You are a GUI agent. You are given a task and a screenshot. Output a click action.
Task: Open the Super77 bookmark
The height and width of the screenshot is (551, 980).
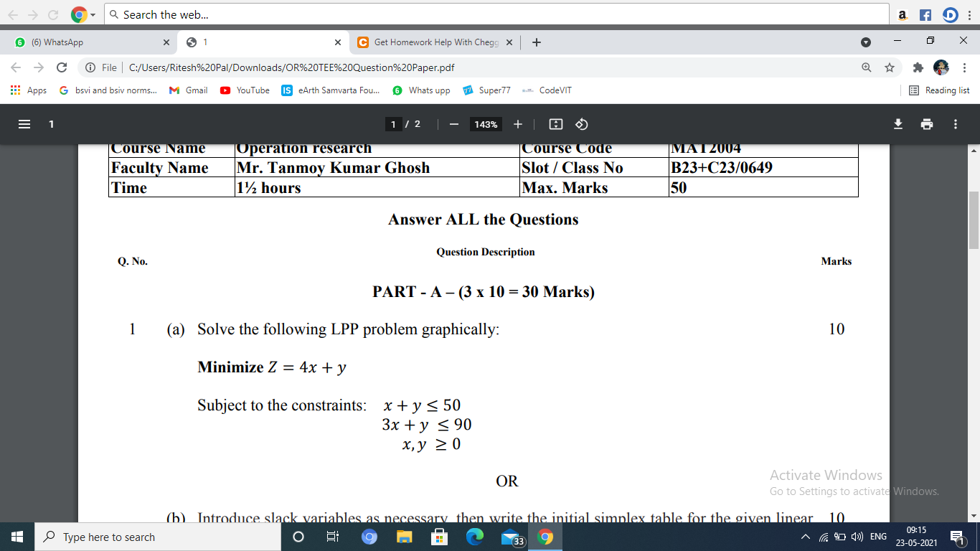coord(486,90)
